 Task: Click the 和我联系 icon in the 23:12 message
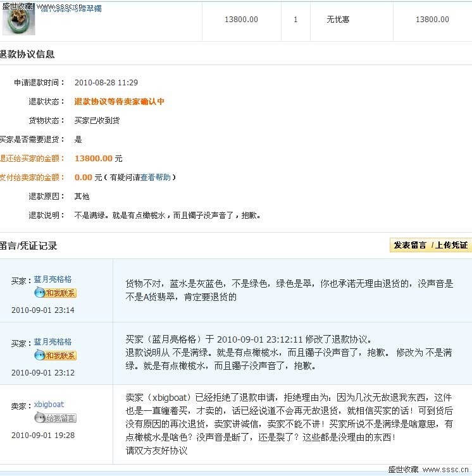click(x=55, y=355)
